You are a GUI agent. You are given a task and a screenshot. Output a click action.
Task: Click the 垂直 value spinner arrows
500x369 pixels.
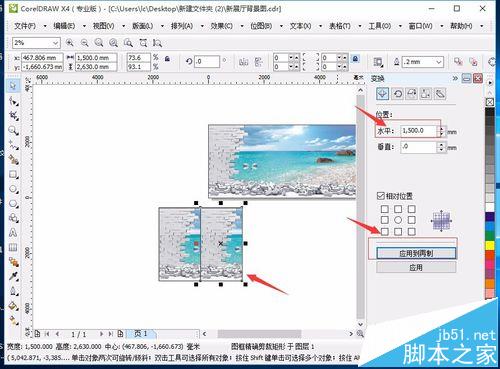tap(441, 147)
